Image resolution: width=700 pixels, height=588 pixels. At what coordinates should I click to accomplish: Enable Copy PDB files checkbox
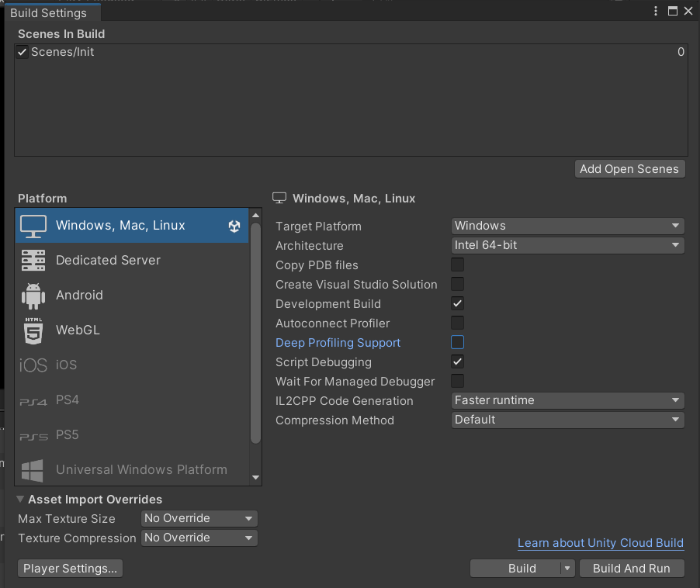point(457,265)
